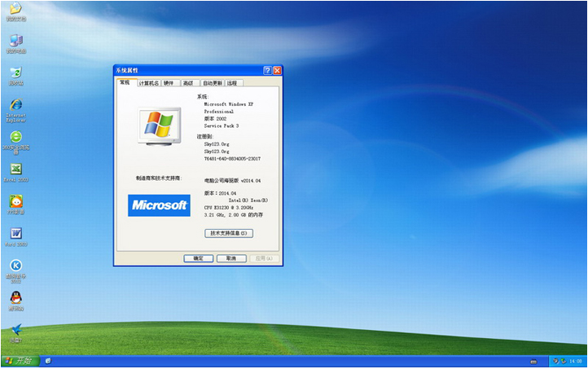Switch to the 硬件 tab

[x=169, y=83]
